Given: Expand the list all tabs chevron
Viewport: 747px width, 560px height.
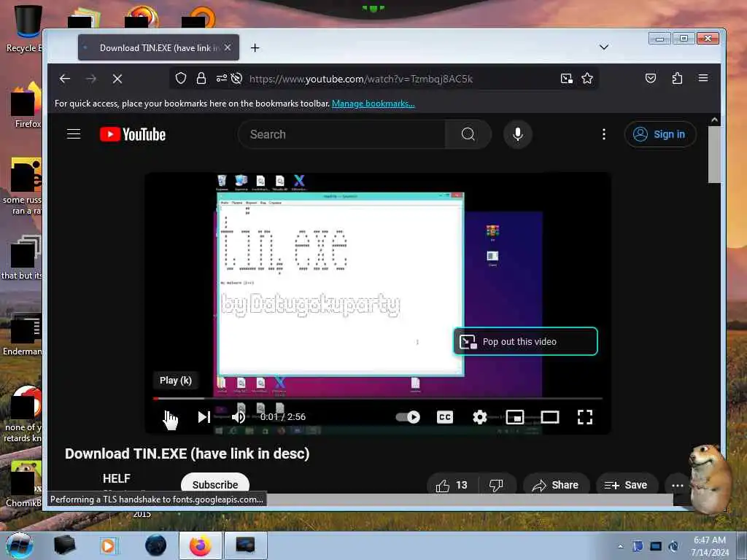Looking at the screenshot, I should click(603, 47).
